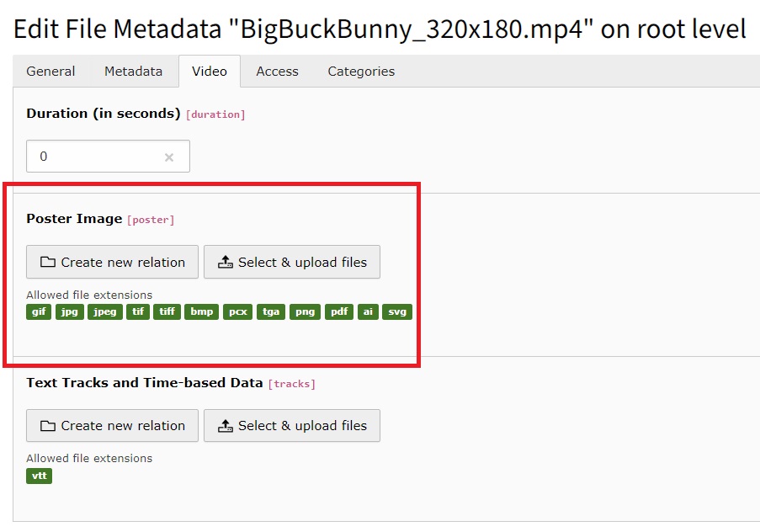
Task: Click the vtt extension badge
Action: click(39, 476)
